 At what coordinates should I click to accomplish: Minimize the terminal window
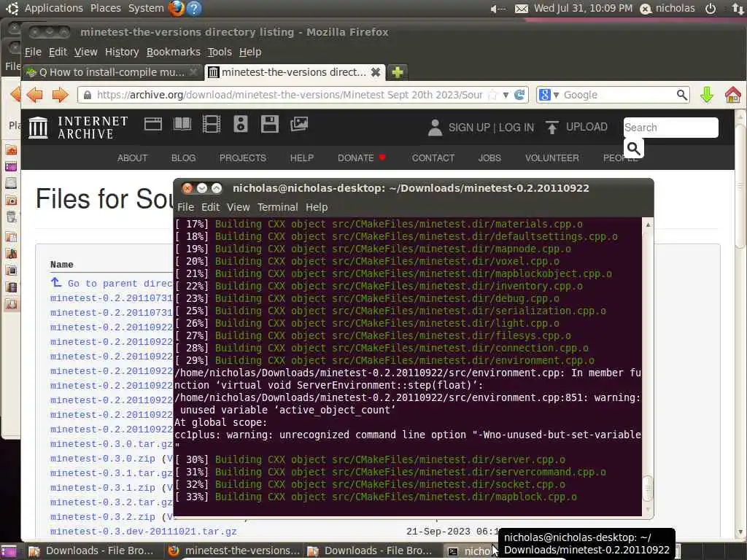coord(202,188)
